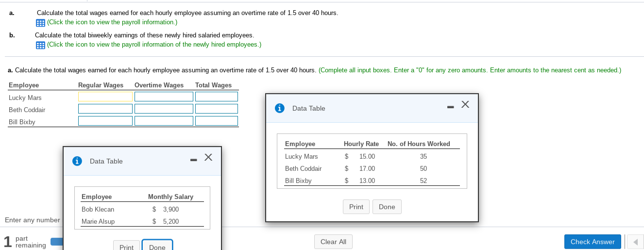
Task: Click Overtime Wages box for Bill Bixby
Action: pos(164,121)
